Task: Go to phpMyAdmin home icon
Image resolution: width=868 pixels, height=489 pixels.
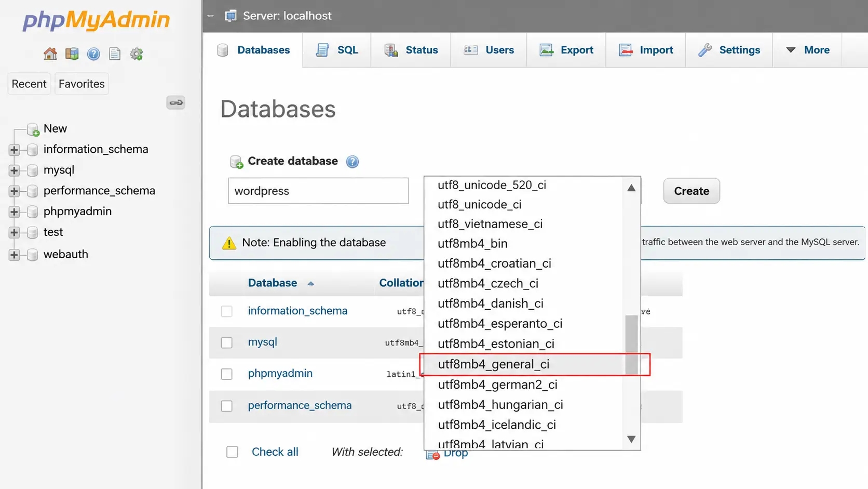Action: [x=50, y=54]
